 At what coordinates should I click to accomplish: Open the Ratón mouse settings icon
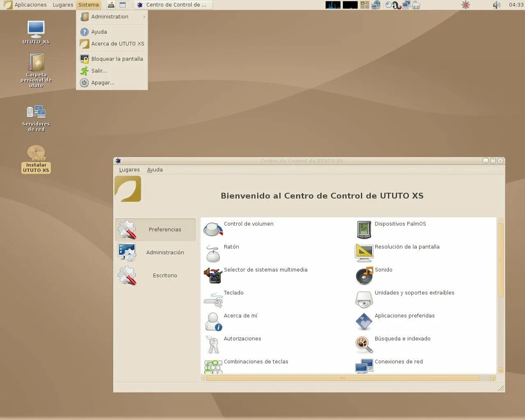click(x=213, y=253)
